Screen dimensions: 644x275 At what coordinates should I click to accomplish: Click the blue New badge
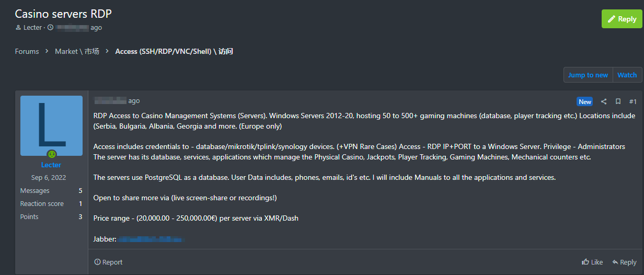(x=585, y=102)
